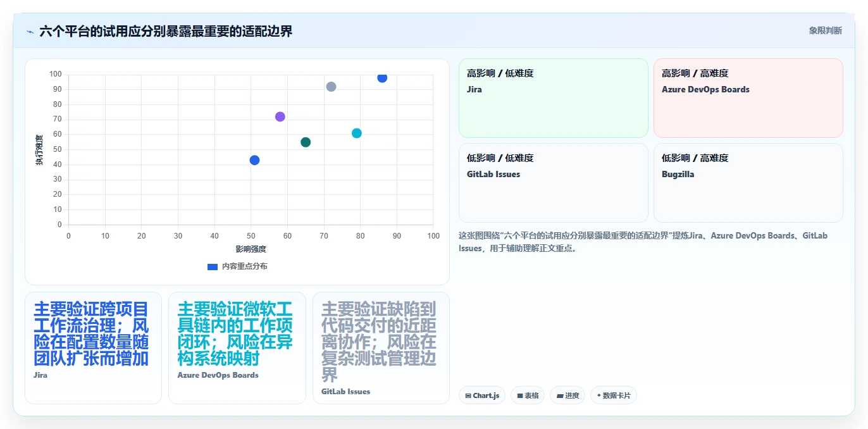Click the gray scatter data point
Image resolution: width=868 pixels, height=429 pixels.
331,87
